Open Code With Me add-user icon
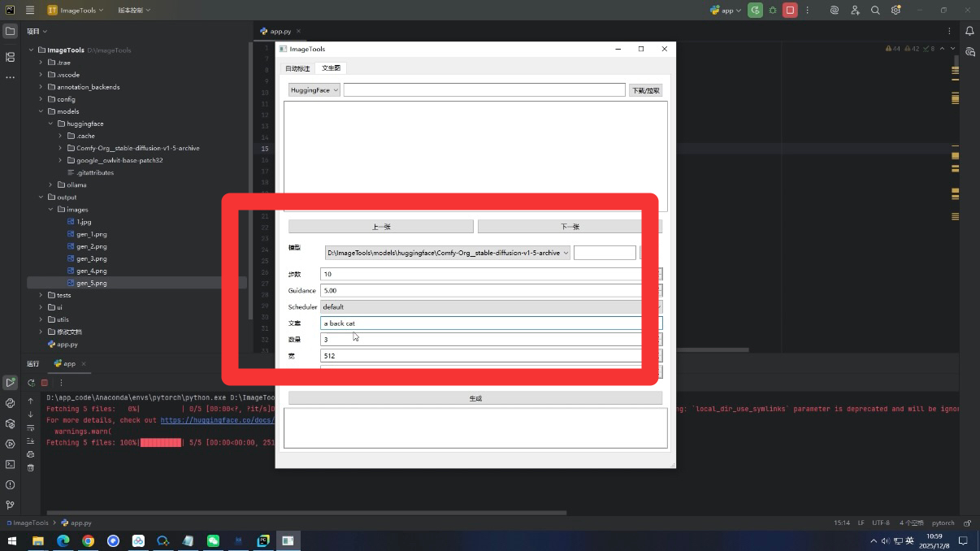 click(x=855, y=11)
